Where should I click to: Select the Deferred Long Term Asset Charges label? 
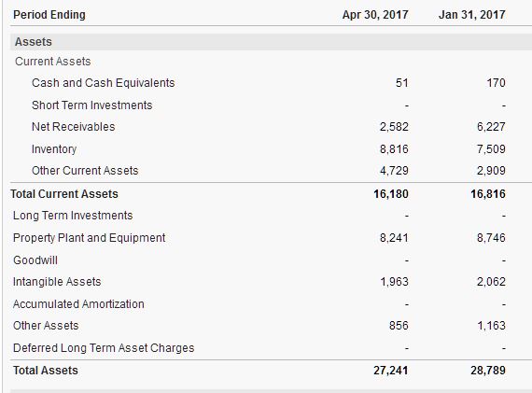pyautogui.click(x=104, y=348)
